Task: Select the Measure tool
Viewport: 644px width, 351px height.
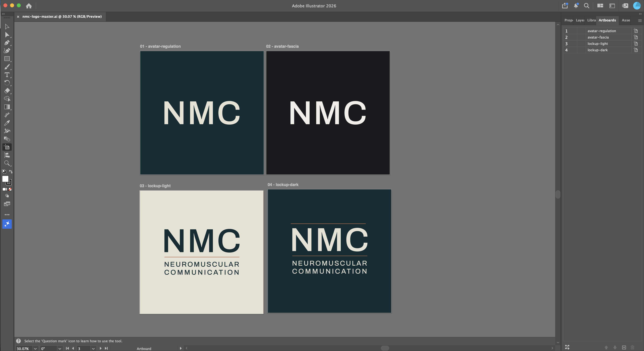Action: coord(7,115)
